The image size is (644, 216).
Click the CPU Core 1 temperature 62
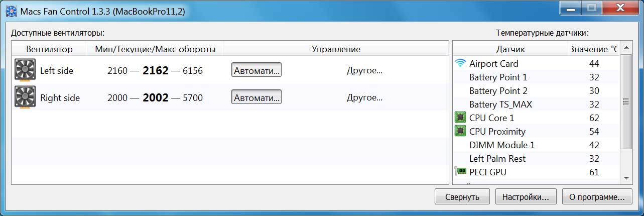click(x=594, y=118)
